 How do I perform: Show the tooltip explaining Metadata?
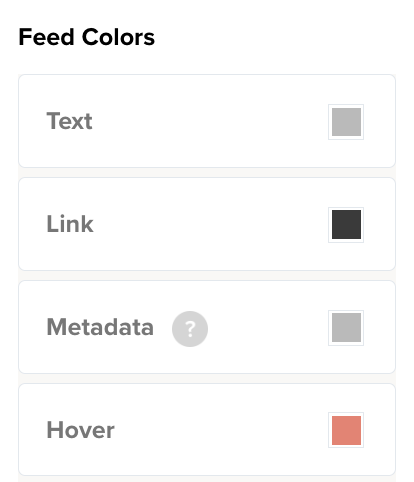pyautogui.click(x=190, y=329)
